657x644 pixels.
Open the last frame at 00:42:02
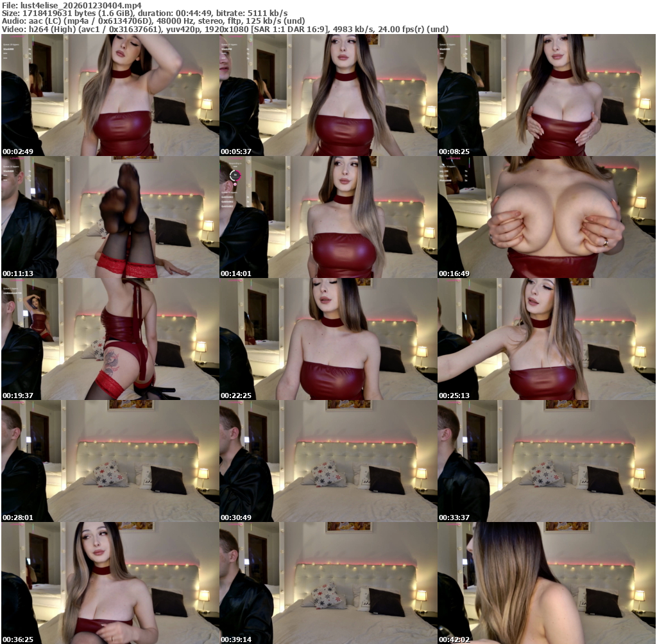[x=546, y=583]
